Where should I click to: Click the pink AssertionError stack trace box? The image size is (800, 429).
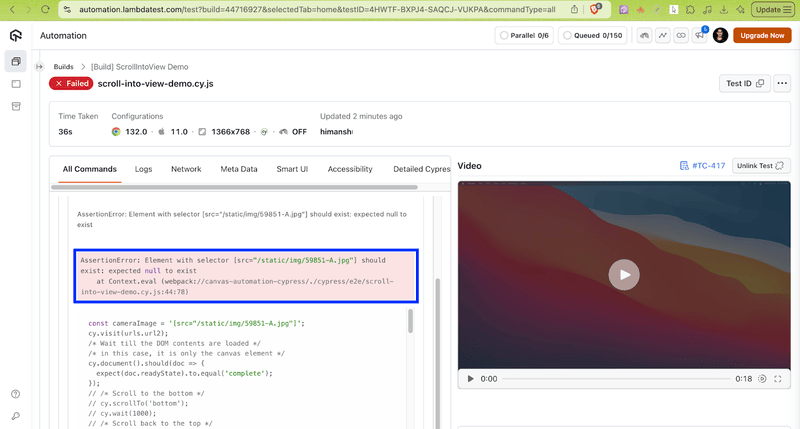(x=246, y=276)
